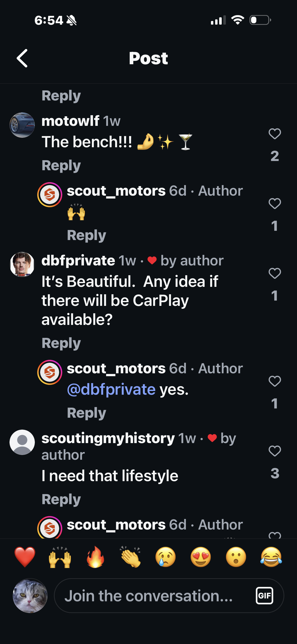This screenshot has width=297, height=644.
Task: Send the heart-eyes emoji quick reaction
Action: click(x=201, y=557)
